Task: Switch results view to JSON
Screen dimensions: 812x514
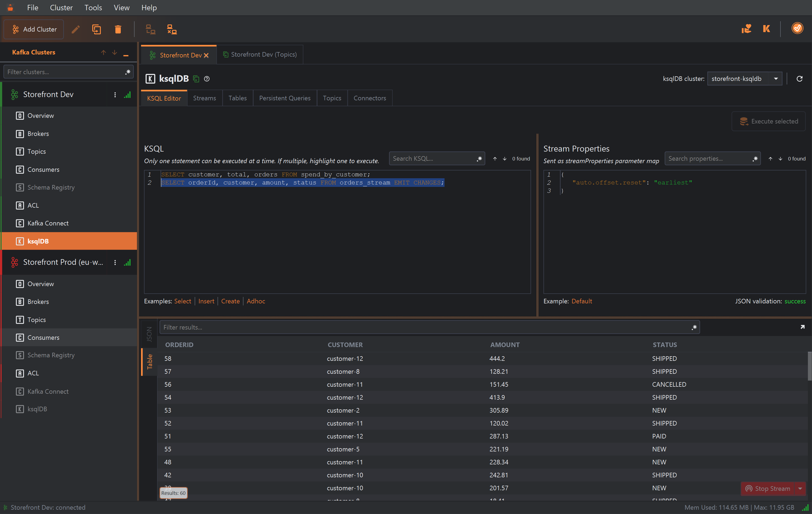Action: [149, 334]
